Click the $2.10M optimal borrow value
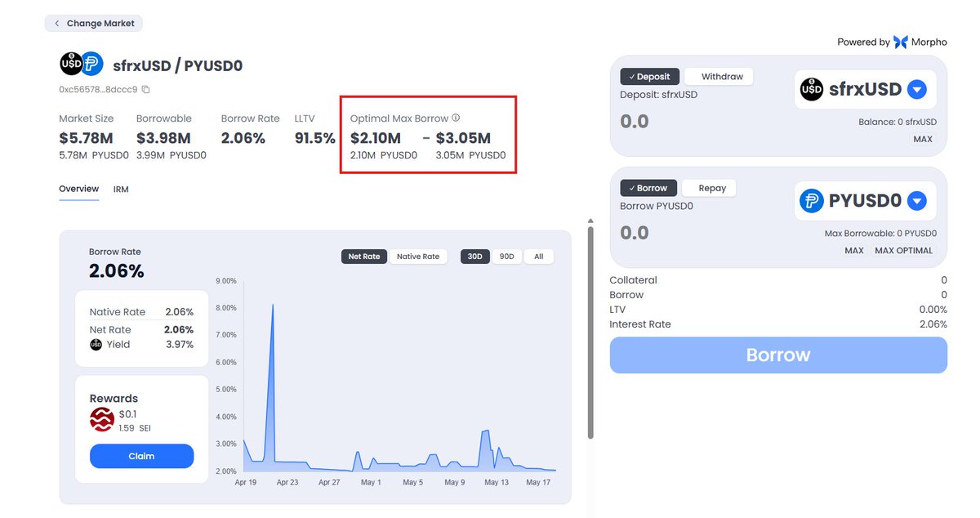The image size is (980, 518). tap(376, 138)
